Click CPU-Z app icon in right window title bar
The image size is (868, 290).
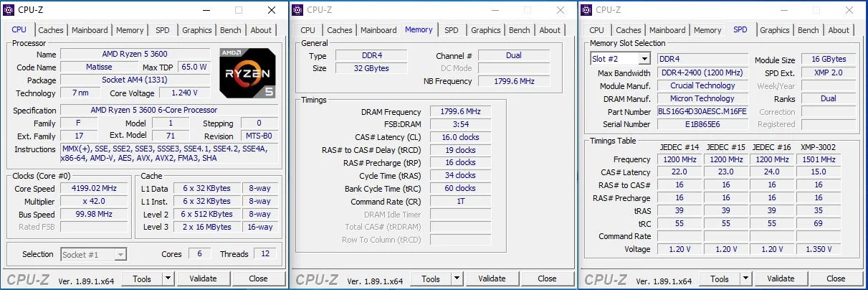point(586,10)
